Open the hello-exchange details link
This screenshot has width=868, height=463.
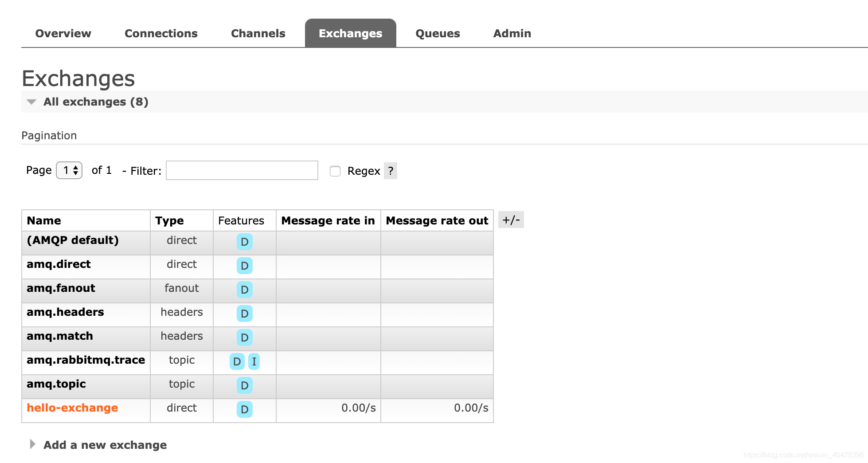coord(72,408)
